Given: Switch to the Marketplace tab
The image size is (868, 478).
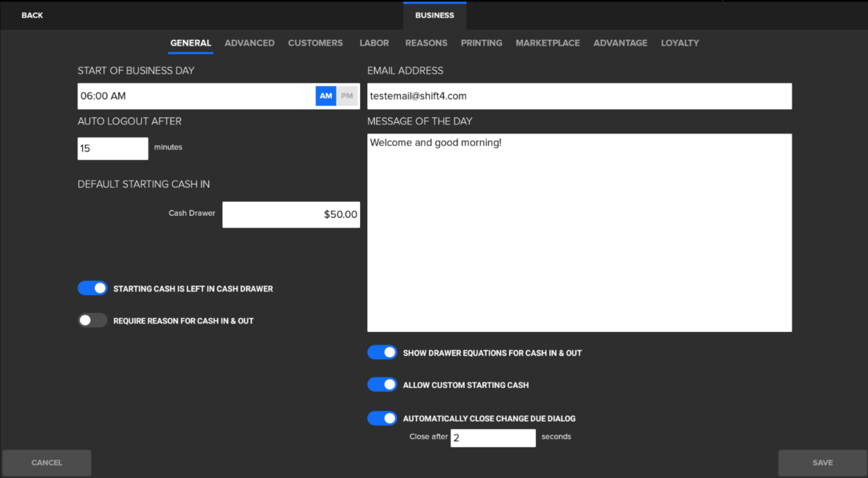Looking at the screenshot, I should click(548, 43).
